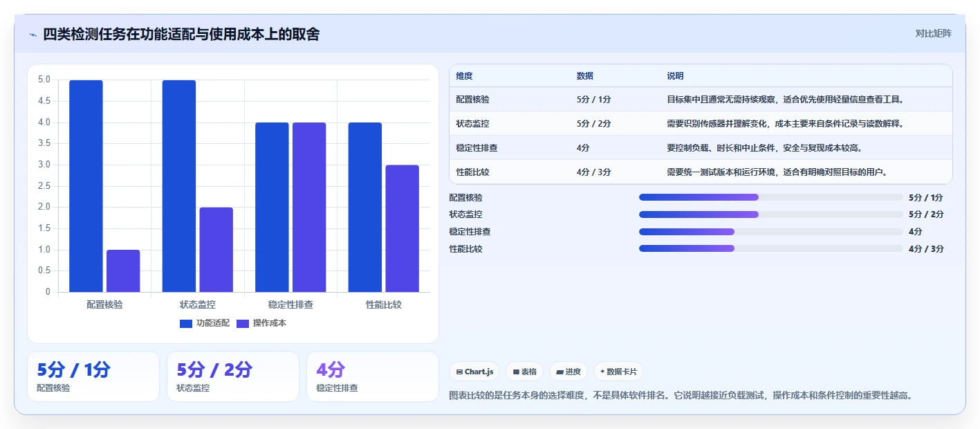The width and height of the screenshot is (980, 429).
Task: Click the 操作成本 bar for 配置核验
Action: pos(123,271)
